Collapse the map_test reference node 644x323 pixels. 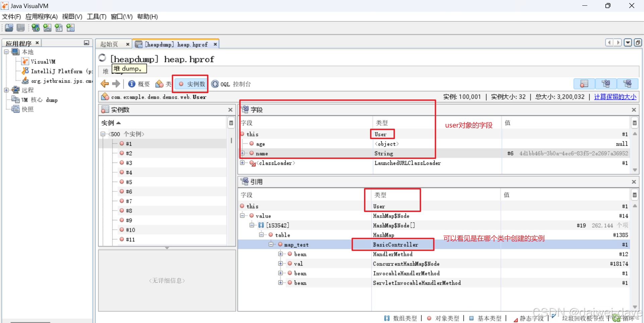pos(271,244)
